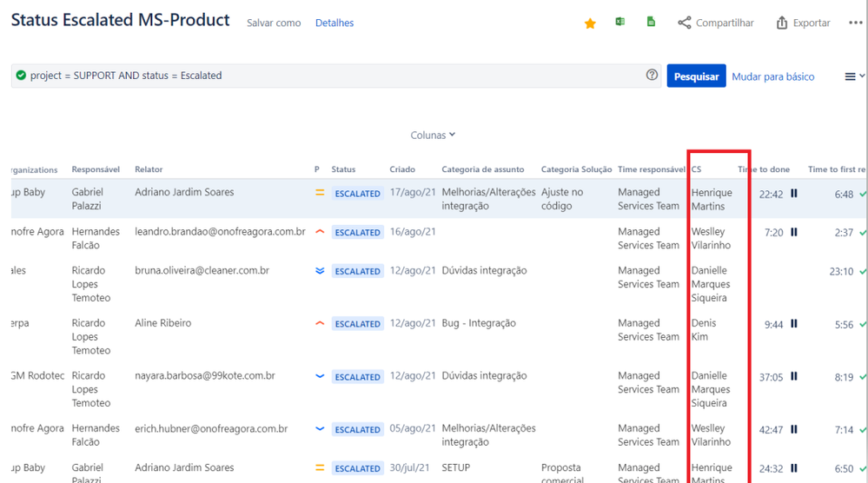Sort by the Responsável column header
The image size is (868, 483).
(96, 169)
